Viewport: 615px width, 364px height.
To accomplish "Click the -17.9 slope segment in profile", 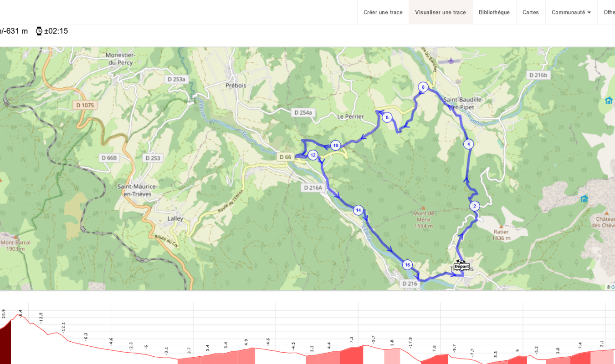I will (x=410, y=342).
